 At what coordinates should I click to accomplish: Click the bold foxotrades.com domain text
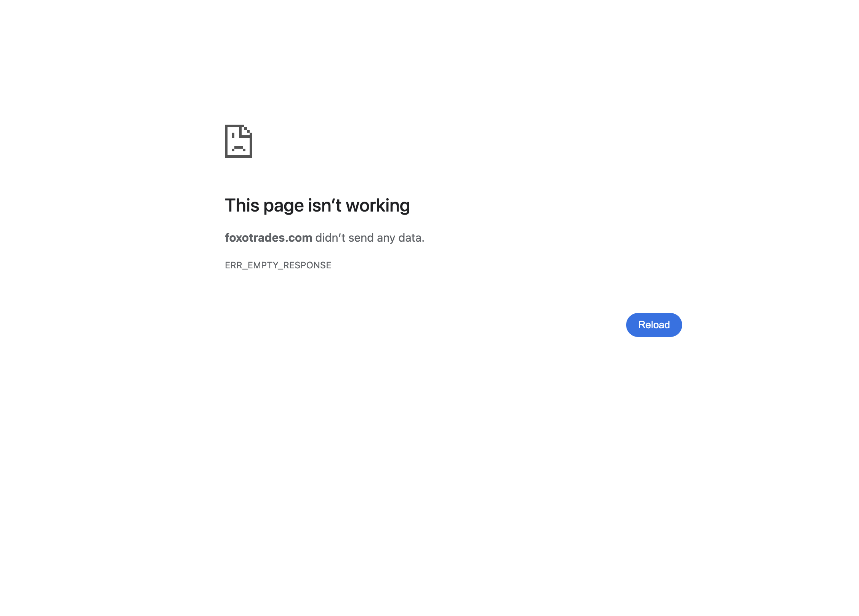tap(268, 237)
